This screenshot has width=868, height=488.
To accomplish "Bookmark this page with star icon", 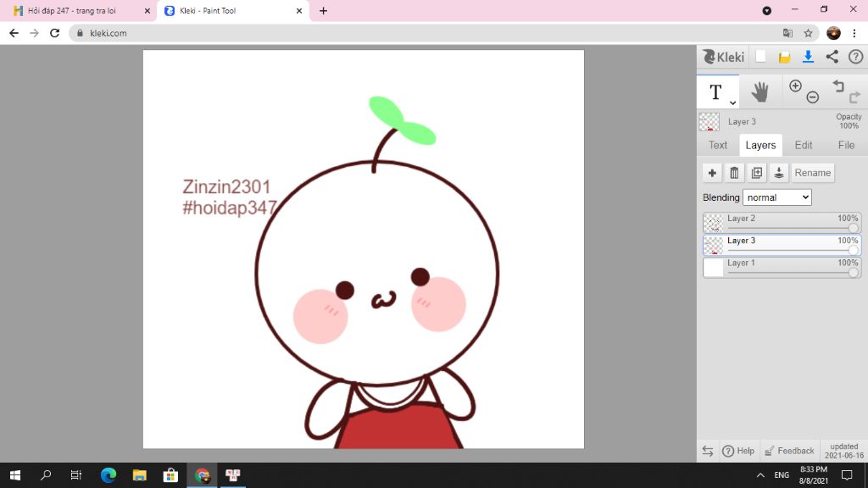I will point(808,33).
